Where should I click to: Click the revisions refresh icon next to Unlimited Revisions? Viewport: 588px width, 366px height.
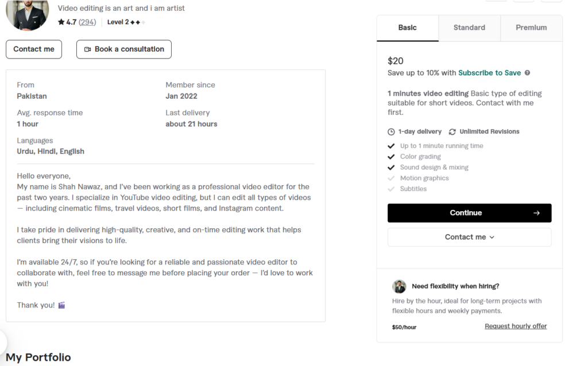pos(453,131)
